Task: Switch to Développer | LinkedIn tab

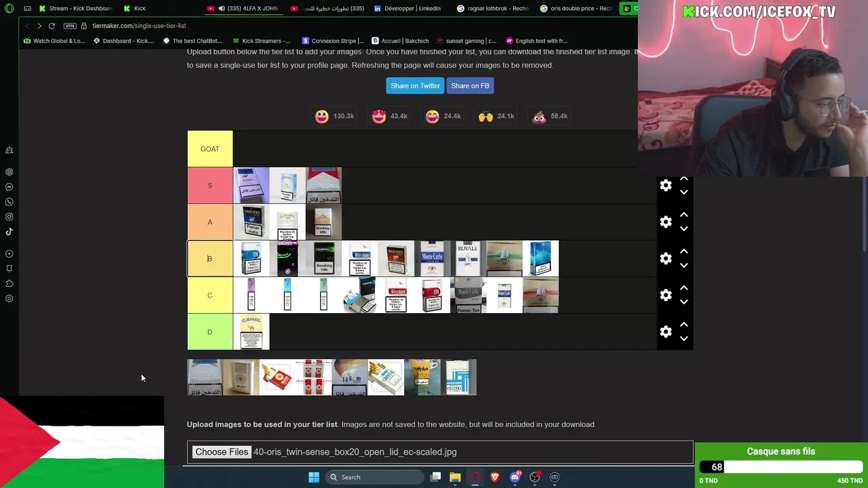Action: pyautogui.click(x=410, y=8)
